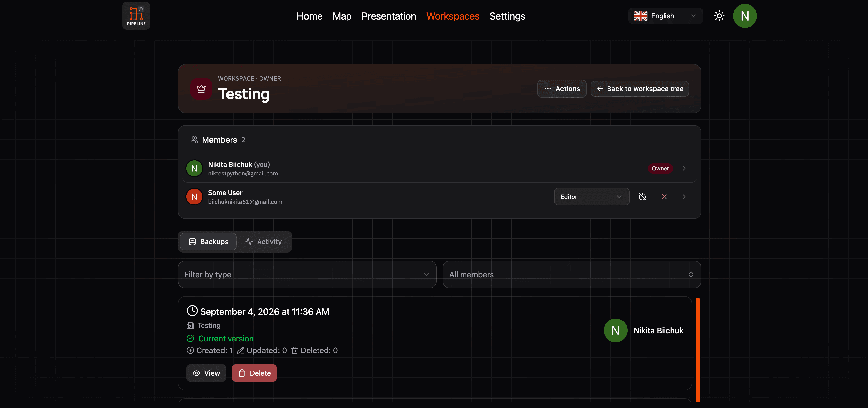This screenshot has width=868, height=408.
Task: Expand the Filter by type dropdown
Action: click(x=307, y=274)
